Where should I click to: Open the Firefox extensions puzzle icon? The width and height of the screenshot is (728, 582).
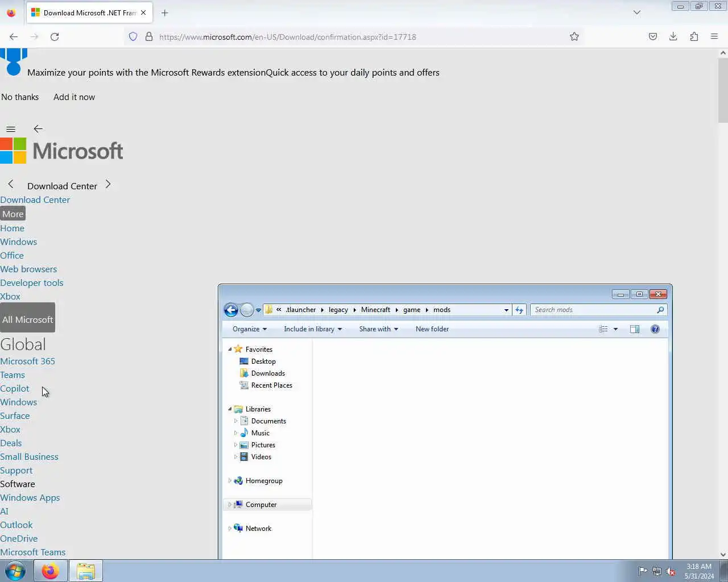click(694, 36)
